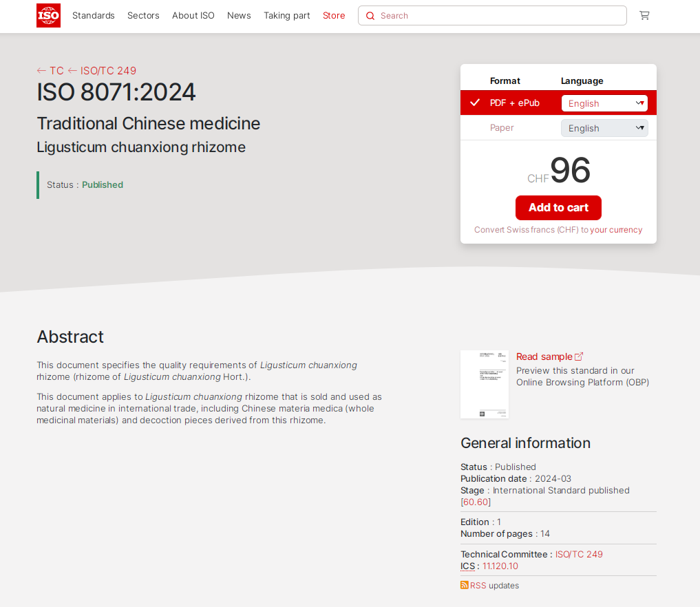This screenshot has height=607, width=700.
Task: Click the search magnifier icon
Action: pyautogui.click(x=370, y=16)
